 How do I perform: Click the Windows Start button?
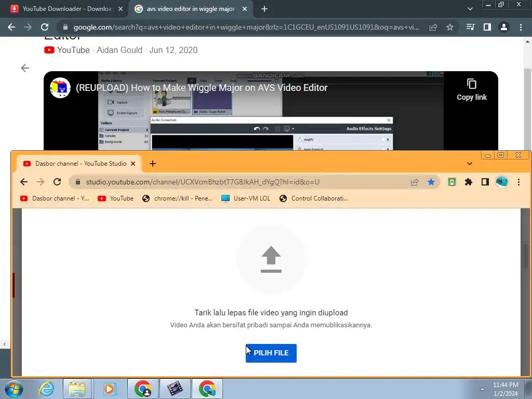14,389
